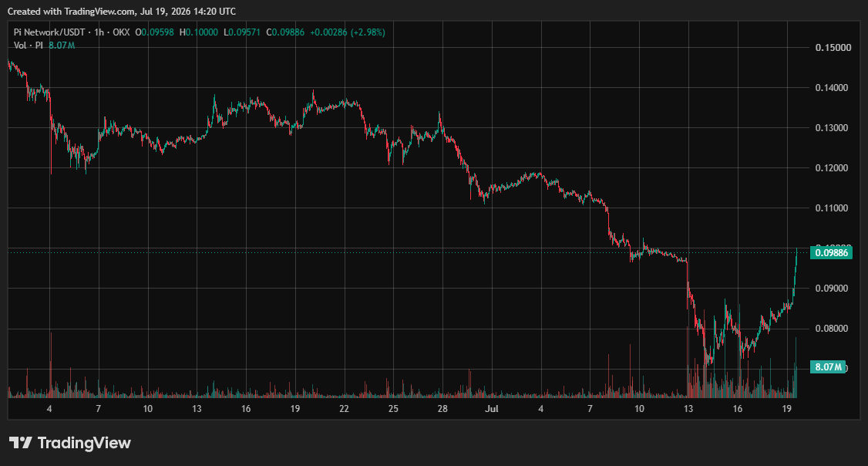
Task: Click the 0.14000 price axis label
Action: pyautogui.click(x=832, y=87)
